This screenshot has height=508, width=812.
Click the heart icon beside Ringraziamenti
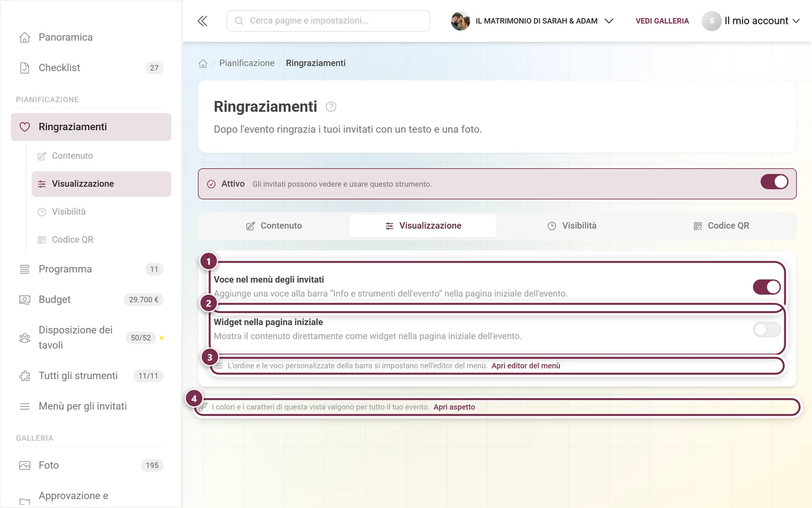25,127
